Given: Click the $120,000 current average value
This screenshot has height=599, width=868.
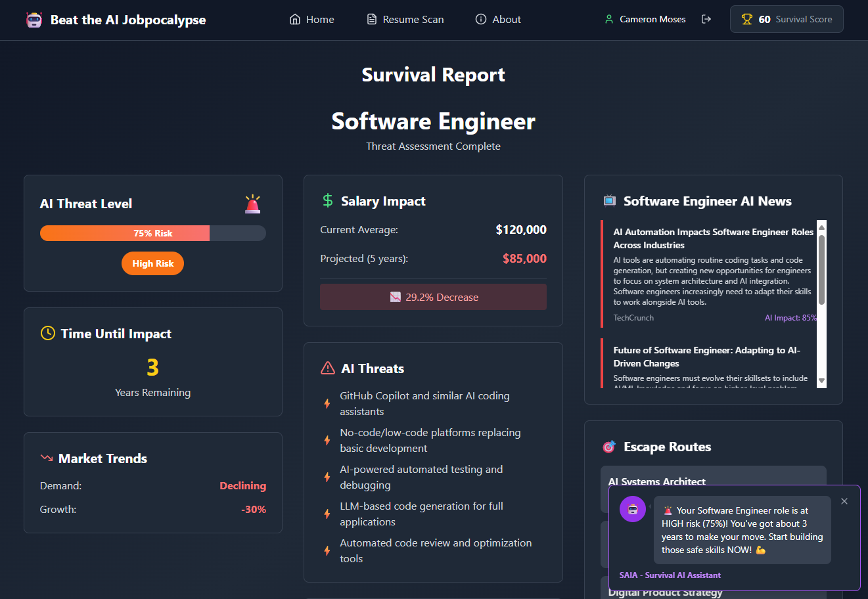Looking at the screenshot, I should [x=521, y=230].
